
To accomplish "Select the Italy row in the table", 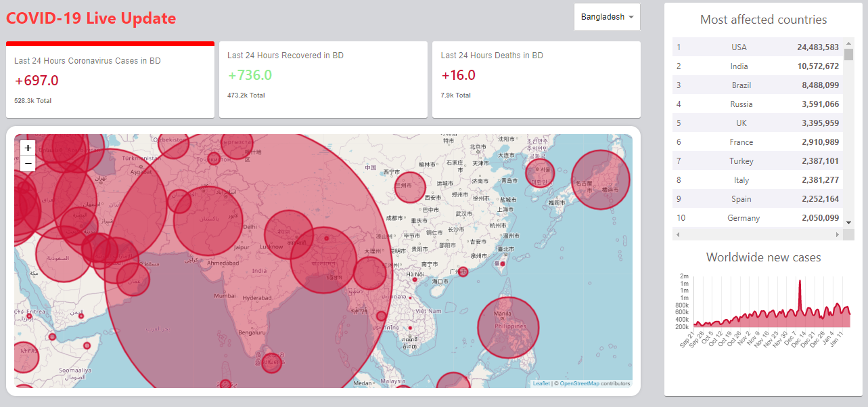I will [x=758, y=180].
